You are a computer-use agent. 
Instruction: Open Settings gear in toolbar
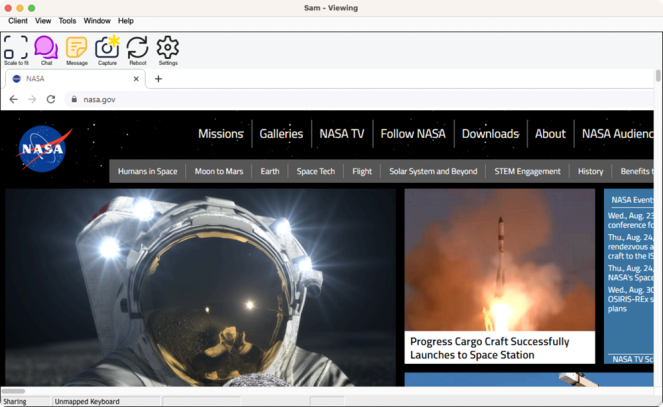pyautogui.click(x=168, y=47)
